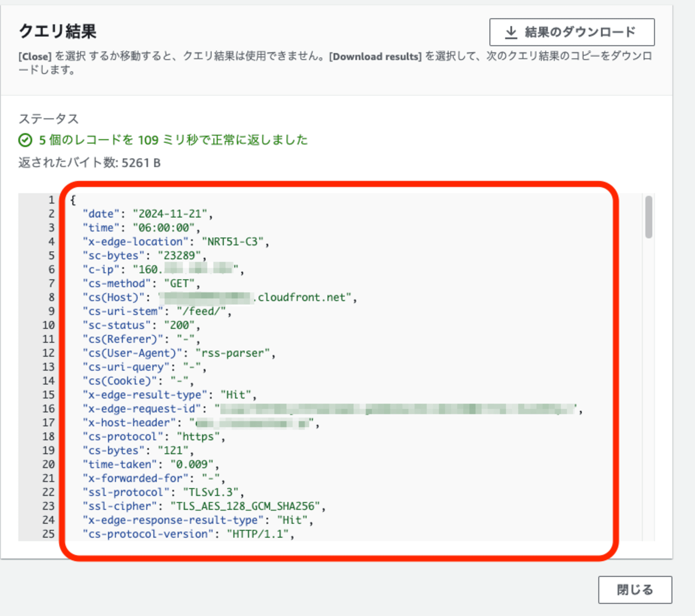The width and height of the screenshot is (695, 616).
Task: Click the クエリ結果 heading
Action: click(57, 31)
